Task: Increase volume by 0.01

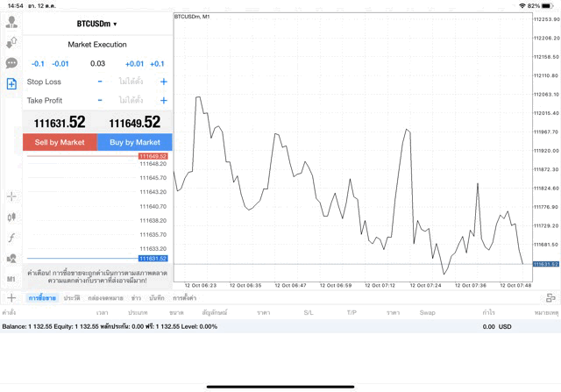Action: click(x=134, y=63)
